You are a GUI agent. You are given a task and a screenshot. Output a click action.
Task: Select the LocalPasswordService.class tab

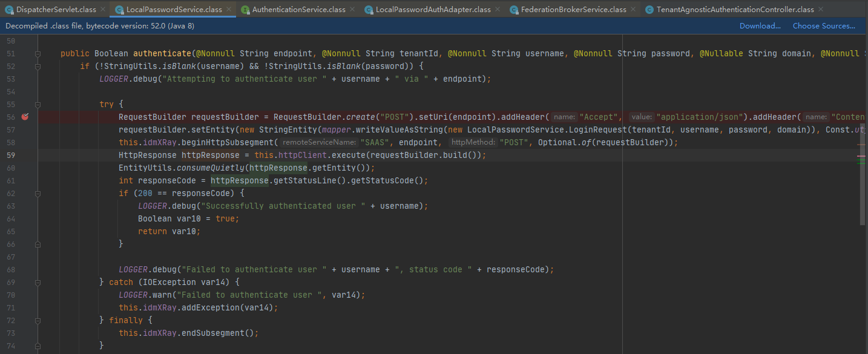pos(173,10)
